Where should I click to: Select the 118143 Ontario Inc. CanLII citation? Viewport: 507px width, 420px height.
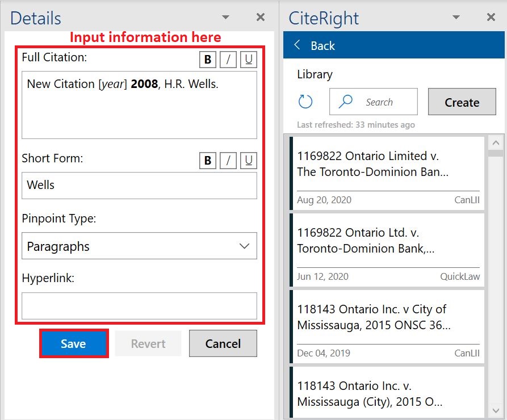388,326
